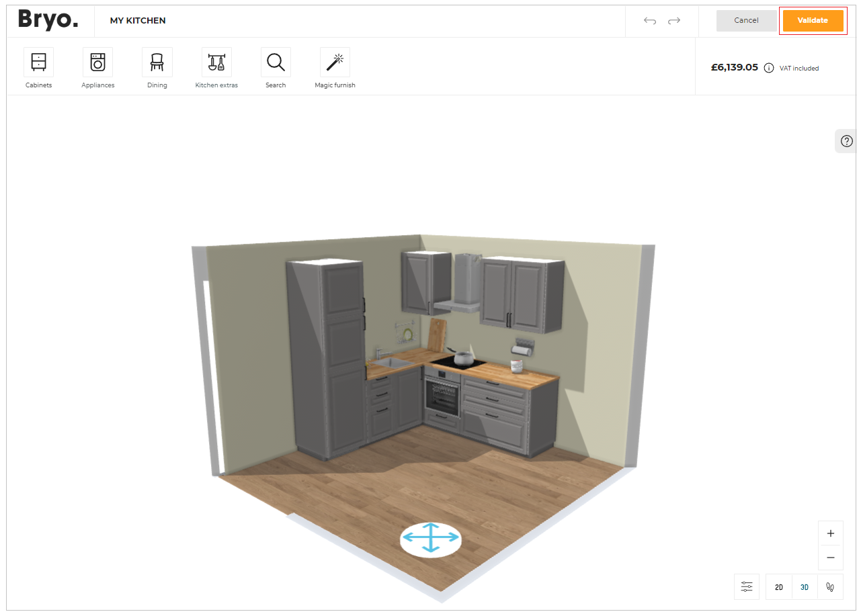Cancel the current design

746,20
